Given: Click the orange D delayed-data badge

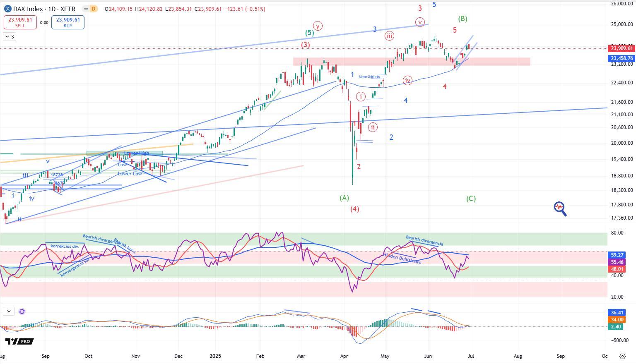Looking at the screenshot, I should click(x=94, y=9).
